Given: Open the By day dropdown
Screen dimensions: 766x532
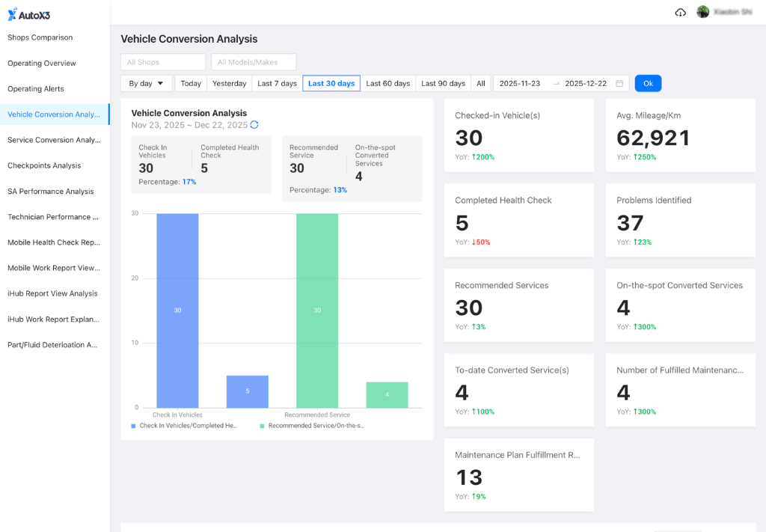Looking at the screenshot, I should coord(147,84).
